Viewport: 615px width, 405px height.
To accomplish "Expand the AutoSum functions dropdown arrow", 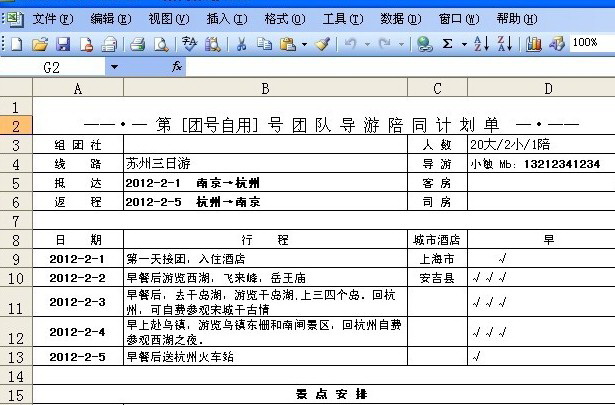I will [x=464, y=44].
